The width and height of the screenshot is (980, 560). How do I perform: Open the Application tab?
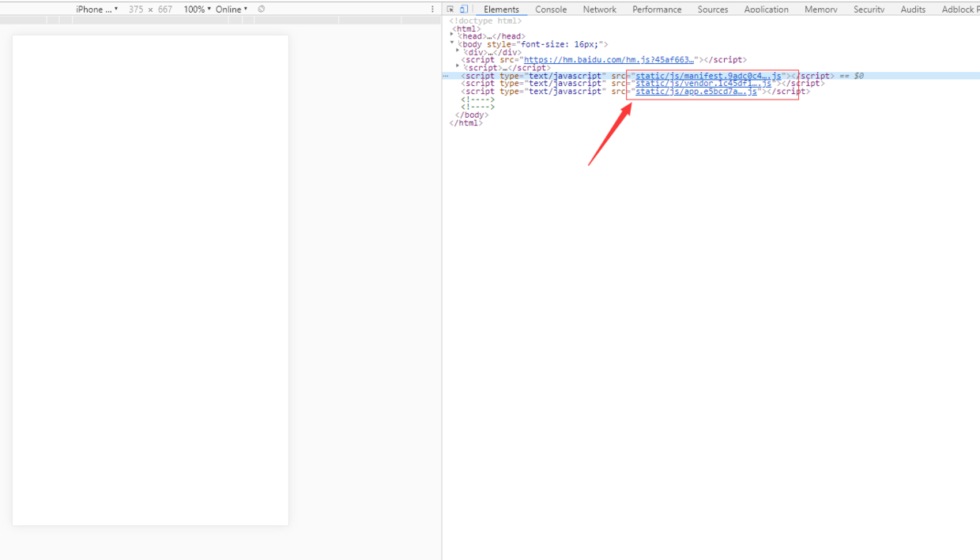point(767,9)
